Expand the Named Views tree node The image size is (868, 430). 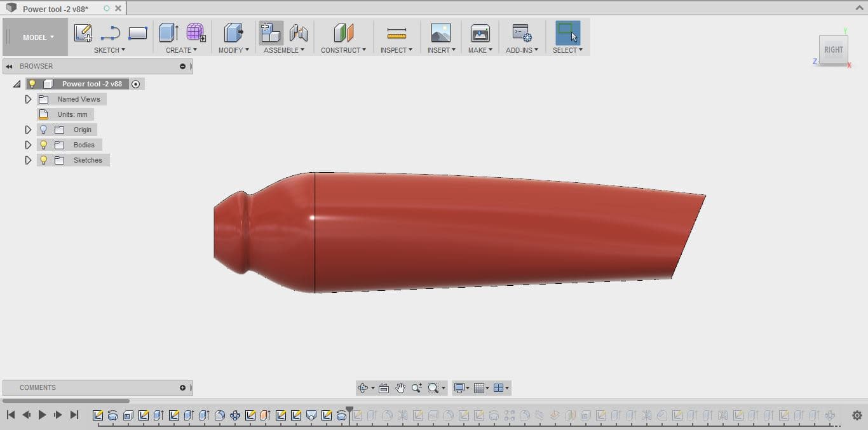(x=28, y=99)
